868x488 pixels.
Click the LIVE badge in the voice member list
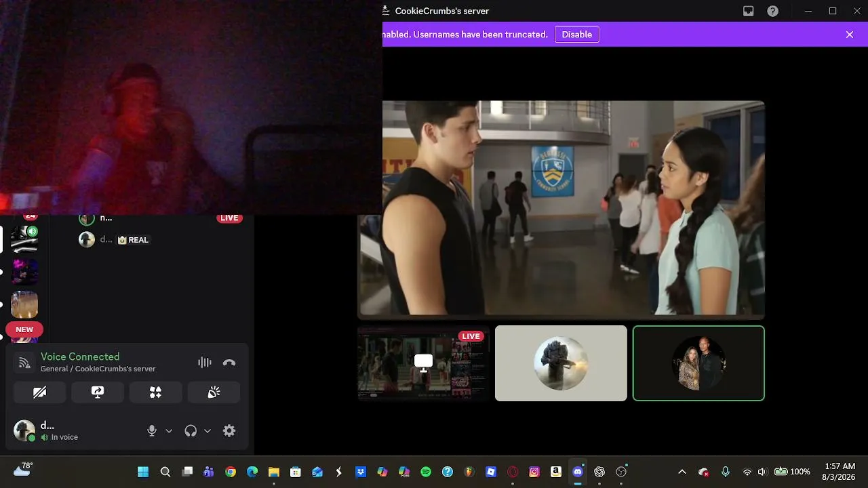tap(229, 218)
